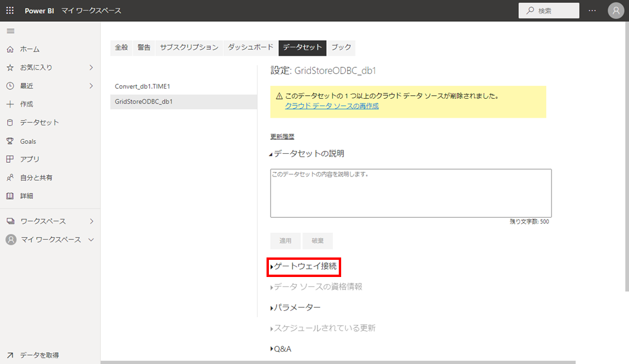Viewport: 629px width, 364px height.
Task: Open Goals trophy icon item
Action: pos(28,141)
